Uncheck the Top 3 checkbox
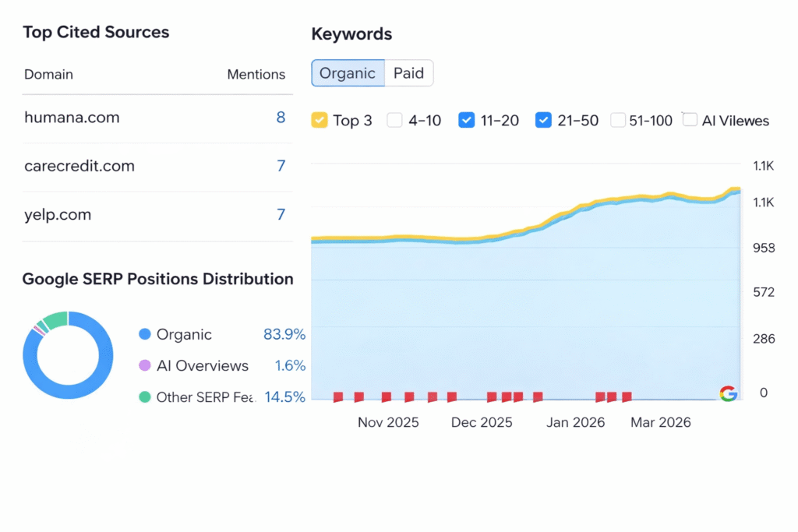The image size is (798, 532). pyautogui.click(x=319, y=120)
